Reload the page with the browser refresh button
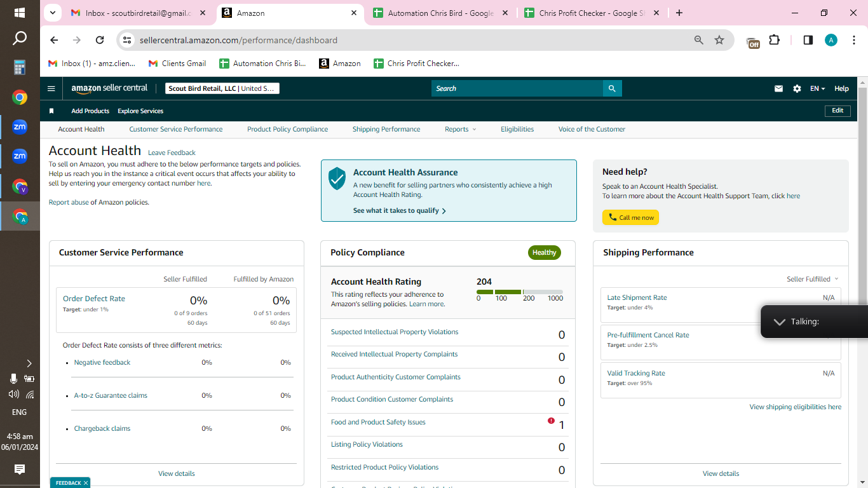The width and height of the screenshot is (868, 488). 100,40
